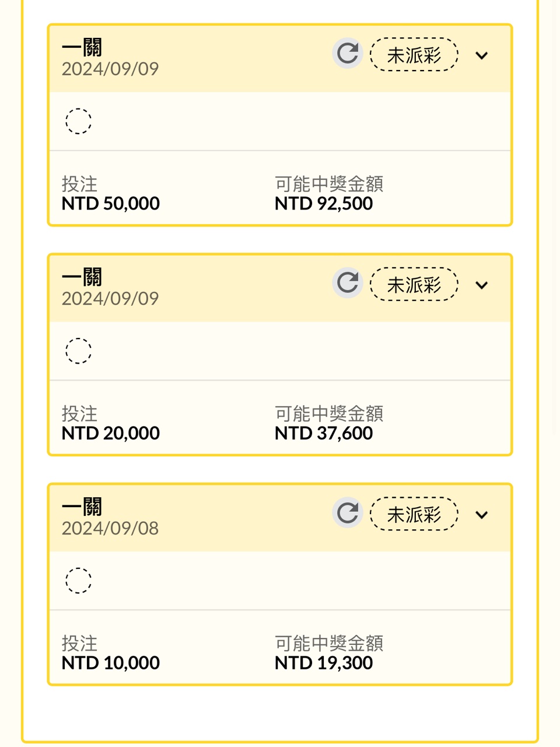The width and height of the screenshot is (560, 747).
Task: Expand the NTD 50,000 bet details chevron
Action: [481, 55]
